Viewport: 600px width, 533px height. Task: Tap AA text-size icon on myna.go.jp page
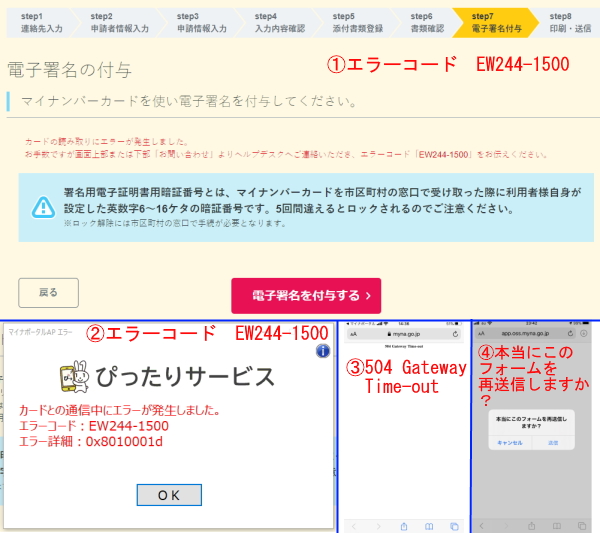354,334
